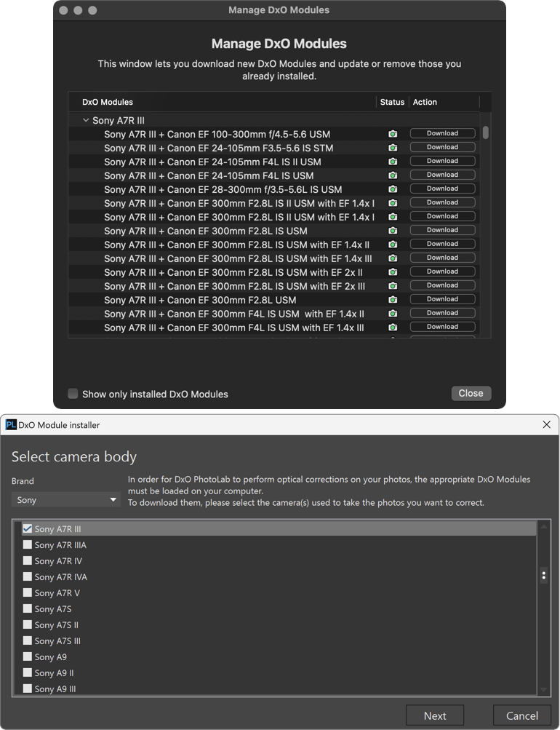
Task: Tick the Sony A7S checkbox
Action: click(28, 608)
